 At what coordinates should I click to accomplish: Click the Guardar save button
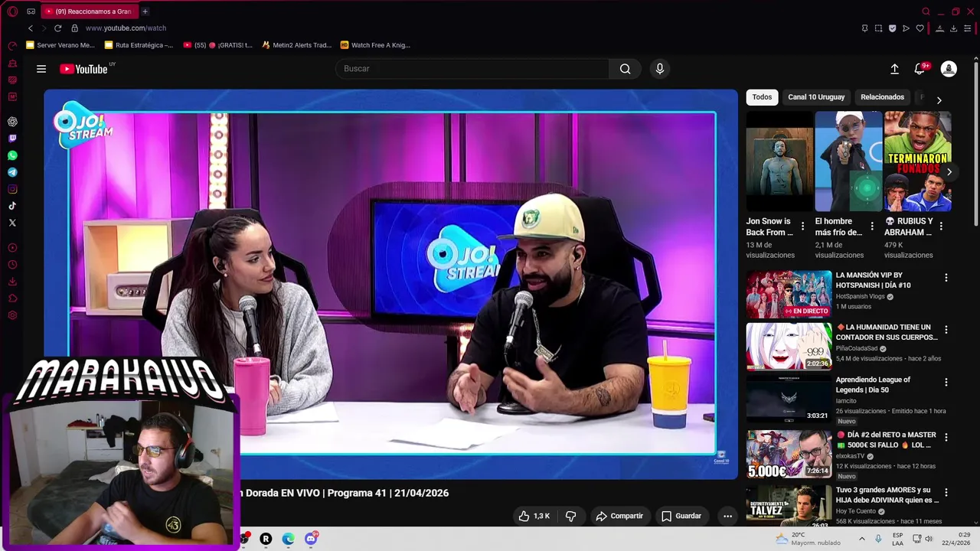pos(681,516)
